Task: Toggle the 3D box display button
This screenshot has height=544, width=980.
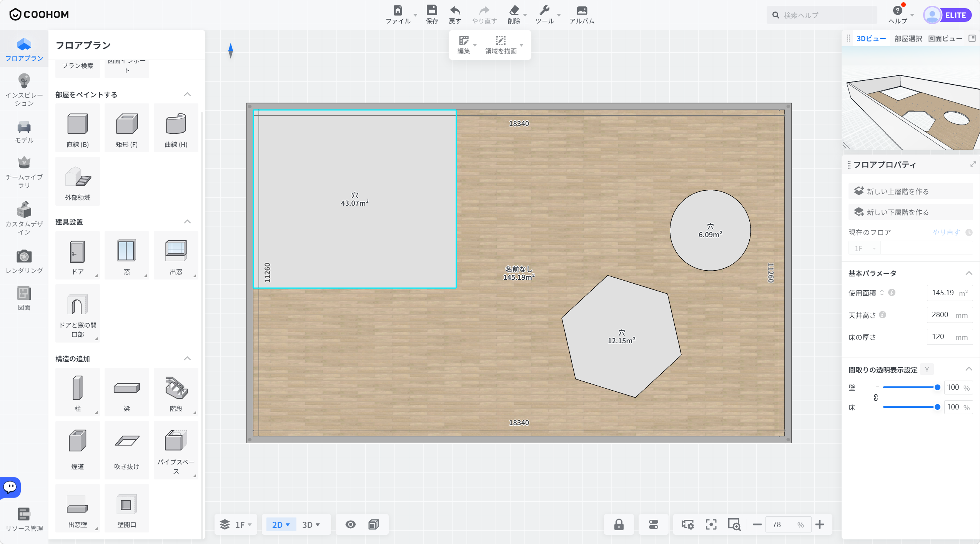Action: (374, 524)
